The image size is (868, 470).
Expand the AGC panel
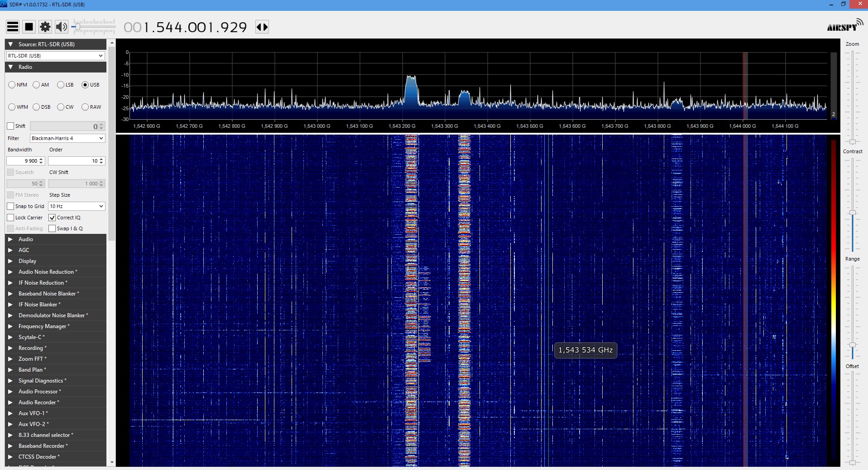click(x=56, y=250)
